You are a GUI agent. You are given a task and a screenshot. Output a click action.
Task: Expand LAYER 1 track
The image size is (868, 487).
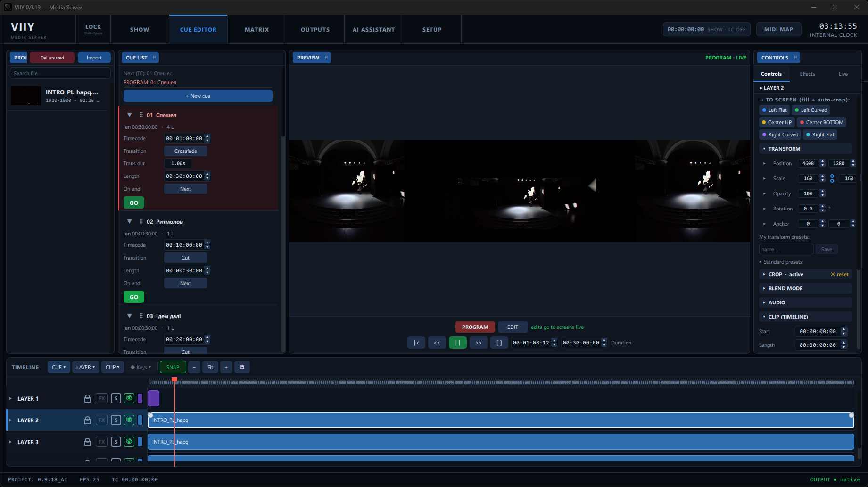pyautogui.click(x=10, y=399)
